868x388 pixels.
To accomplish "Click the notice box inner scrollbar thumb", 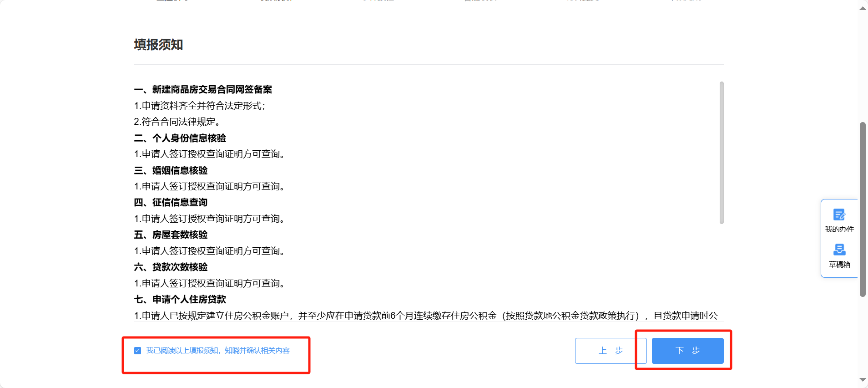I will click(722, 153).
